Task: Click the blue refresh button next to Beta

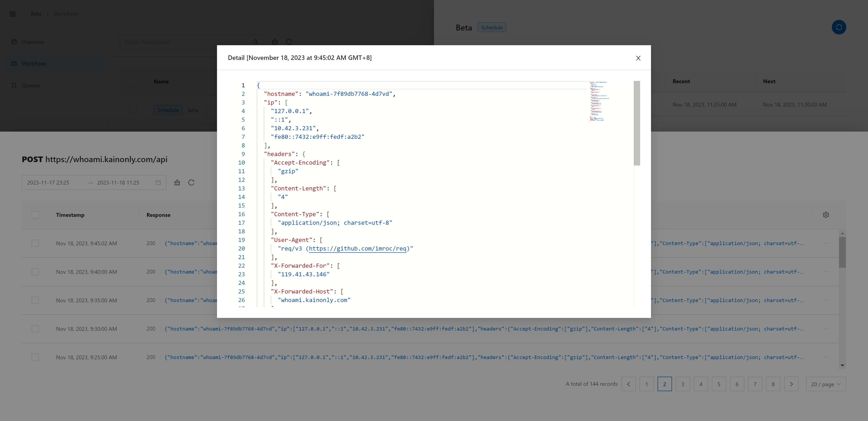Action: (839, 27)
